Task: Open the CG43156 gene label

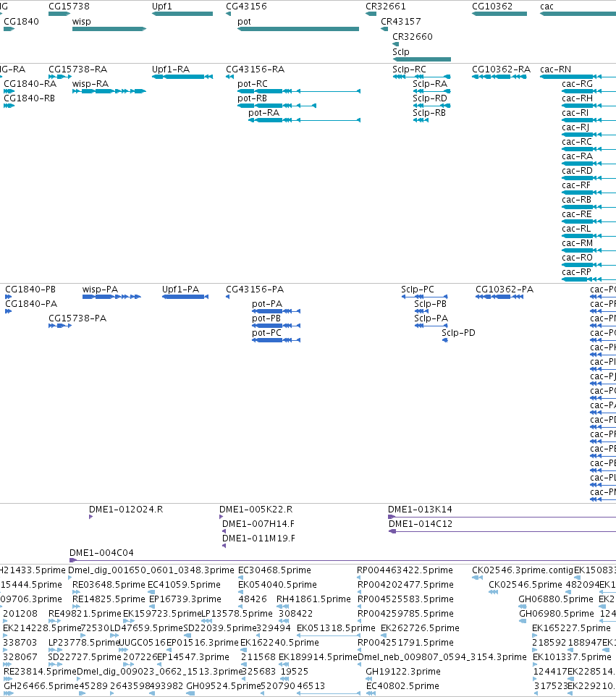Action: pyautogui.click(x=246, y=7)
